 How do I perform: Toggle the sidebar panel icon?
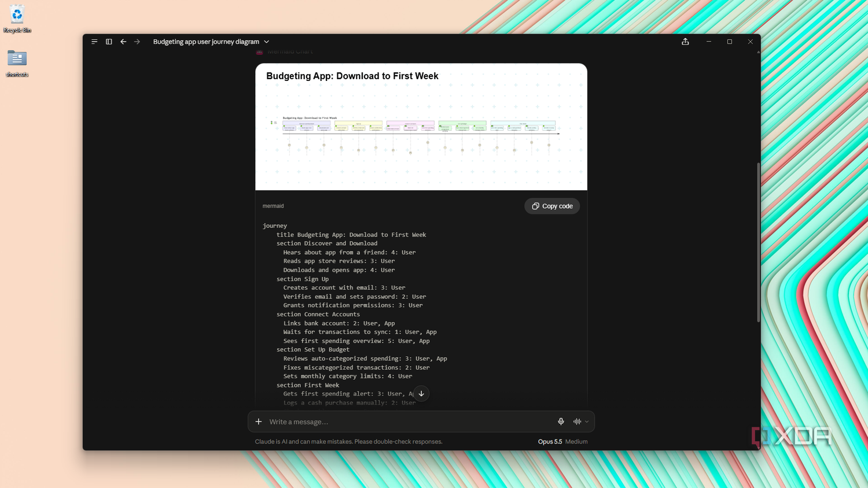coord(109,42)
